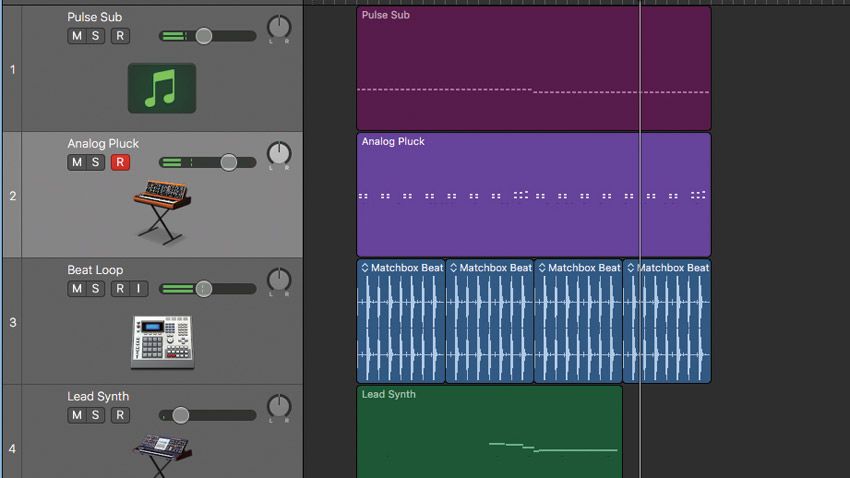This screenshot has width=850, height=478.
Task: Solo the Pulse Sub track
Action: pyautogui.click(x=95, y=36)
